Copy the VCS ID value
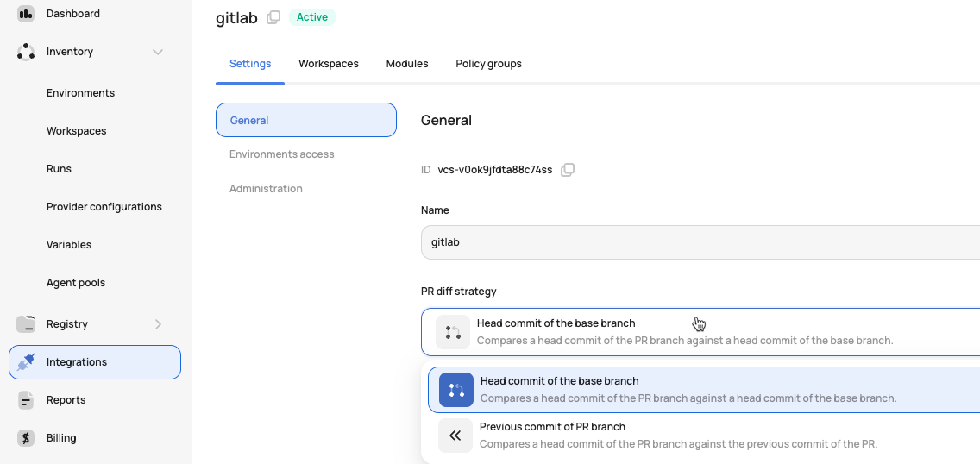Viewport: 980px width, 464px height. (568, 170)
